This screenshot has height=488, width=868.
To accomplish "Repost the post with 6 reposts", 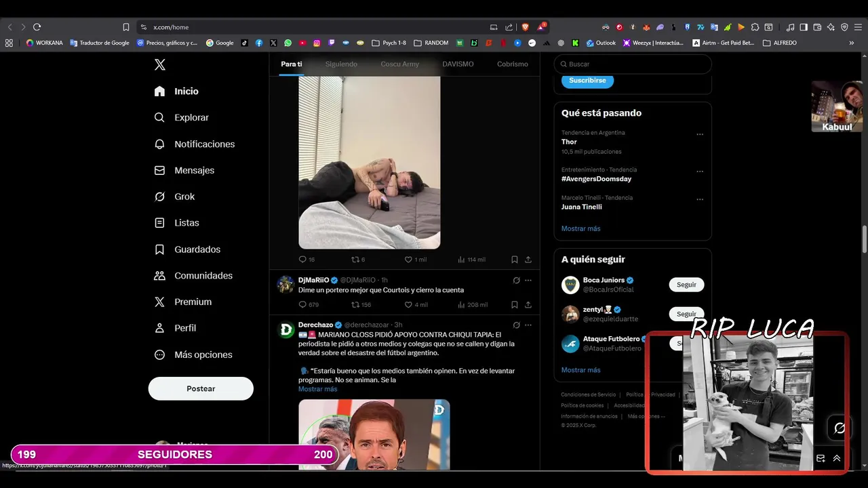I will click(358, 260).
